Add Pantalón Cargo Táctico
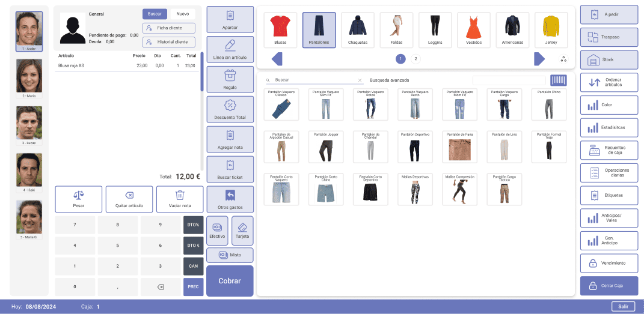The width and height of the screenshot is (644, 314). 504,189
